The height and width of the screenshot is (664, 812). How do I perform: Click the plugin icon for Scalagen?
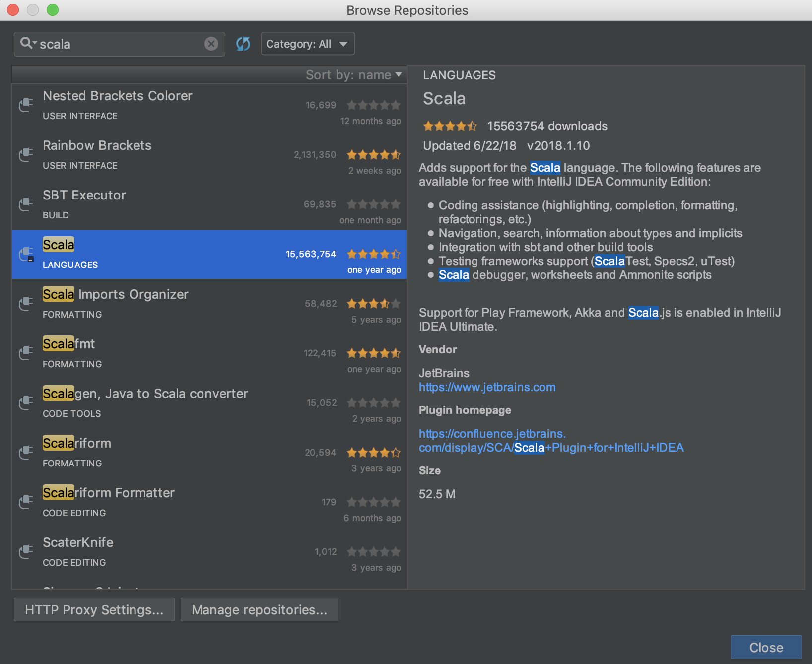pos(26,402)
